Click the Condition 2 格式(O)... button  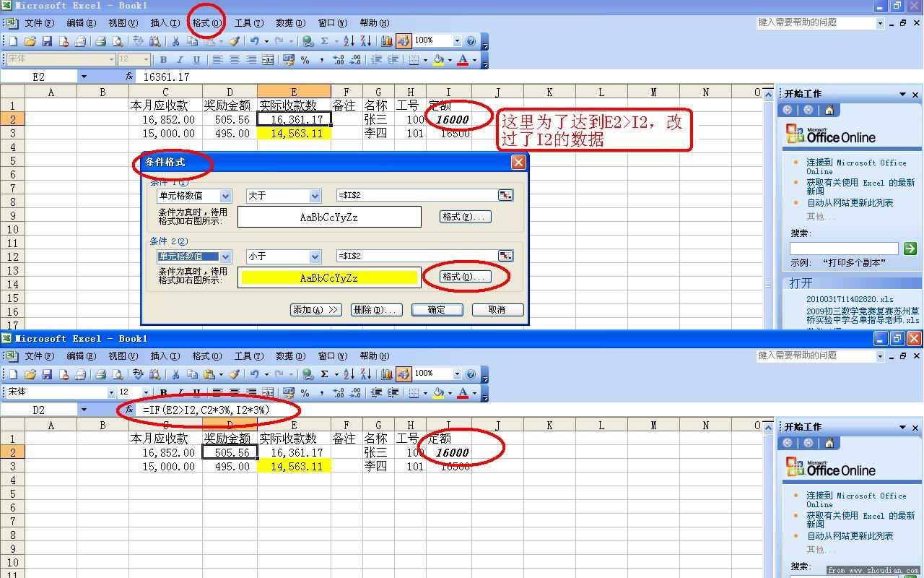pyautogui.click(x=466, y=277)
